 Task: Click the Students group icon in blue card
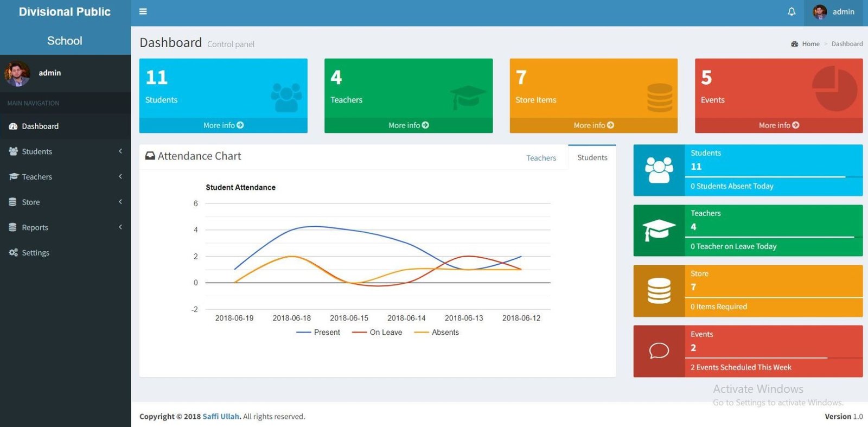[x=286, y=97]
